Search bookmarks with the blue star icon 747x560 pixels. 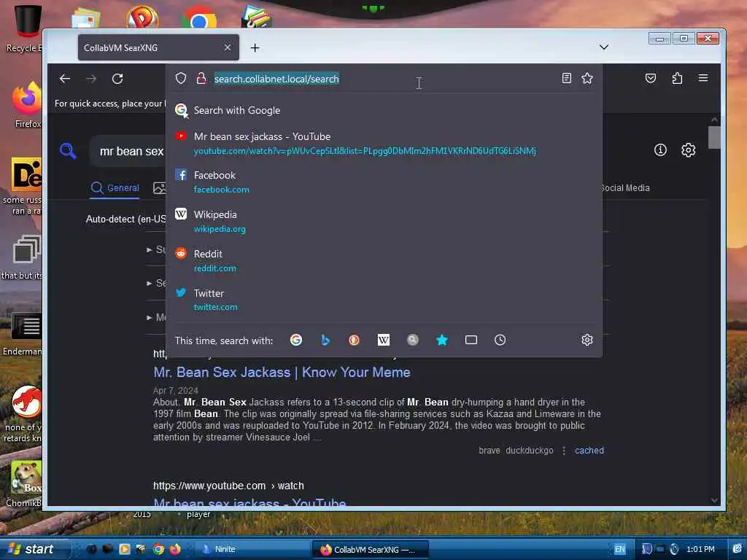(441, 340)
